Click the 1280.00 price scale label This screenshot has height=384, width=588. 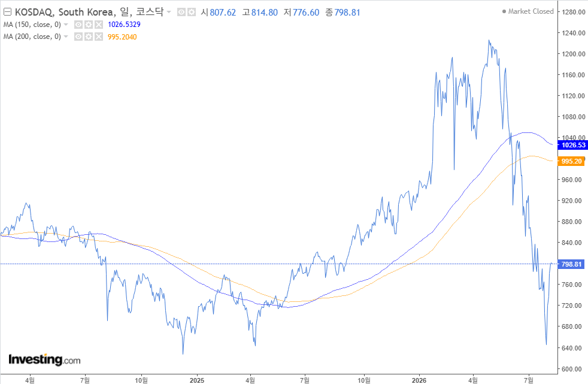pos(574,12)
